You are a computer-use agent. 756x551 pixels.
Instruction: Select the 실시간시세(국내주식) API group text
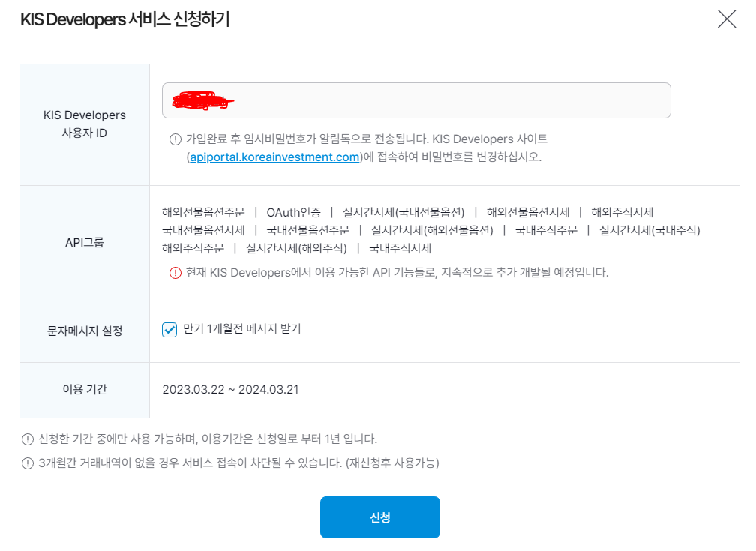coord(649,230)
